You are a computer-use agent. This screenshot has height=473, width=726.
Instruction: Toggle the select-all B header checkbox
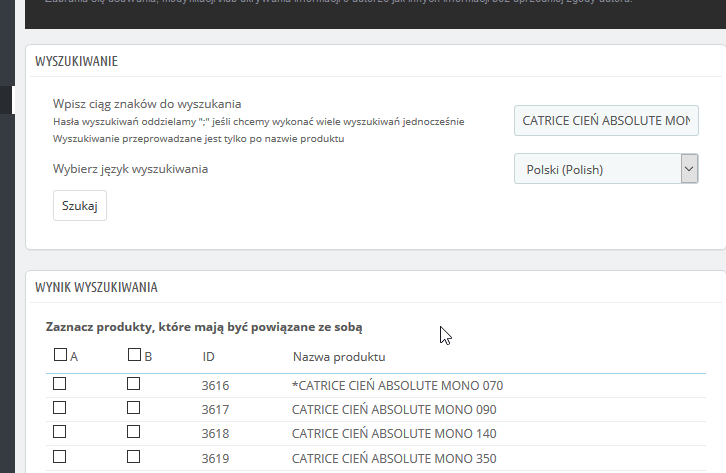tap(134, 355)
